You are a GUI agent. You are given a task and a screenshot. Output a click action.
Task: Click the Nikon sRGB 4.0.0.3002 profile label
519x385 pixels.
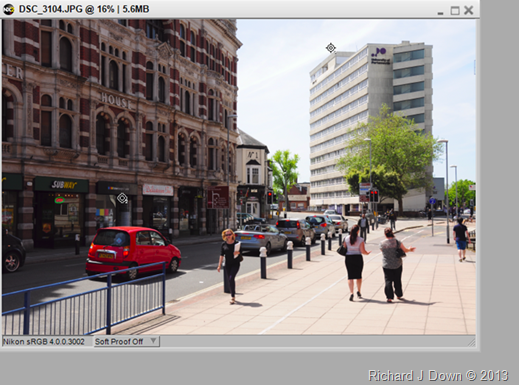[44, 342]
